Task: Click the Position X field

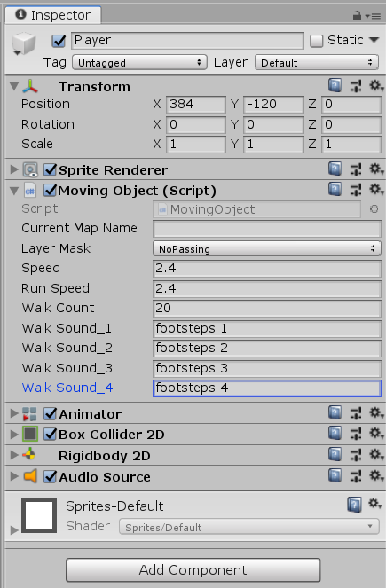Action: click(x=196, y=104)
